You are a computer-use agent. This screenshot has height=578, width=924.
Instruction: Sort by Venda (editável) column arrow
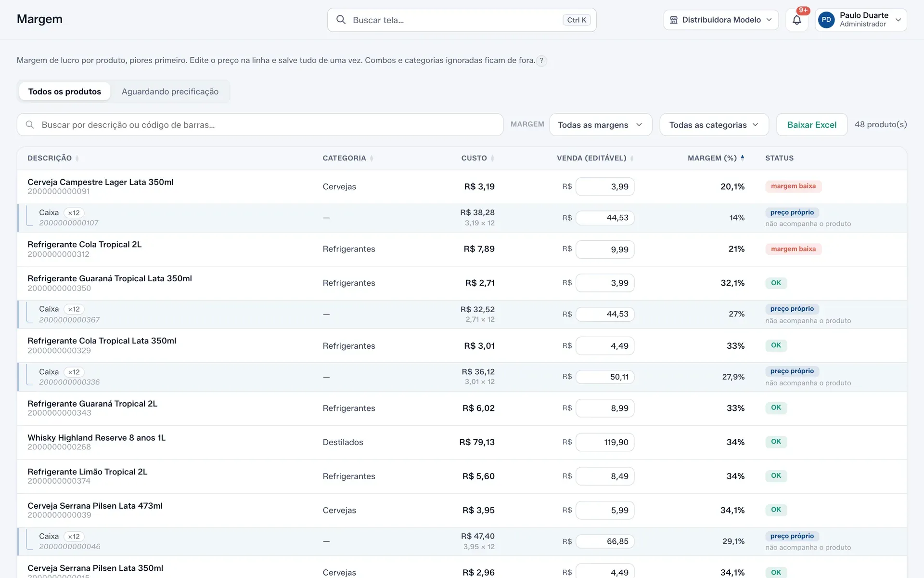click(632, 158)
